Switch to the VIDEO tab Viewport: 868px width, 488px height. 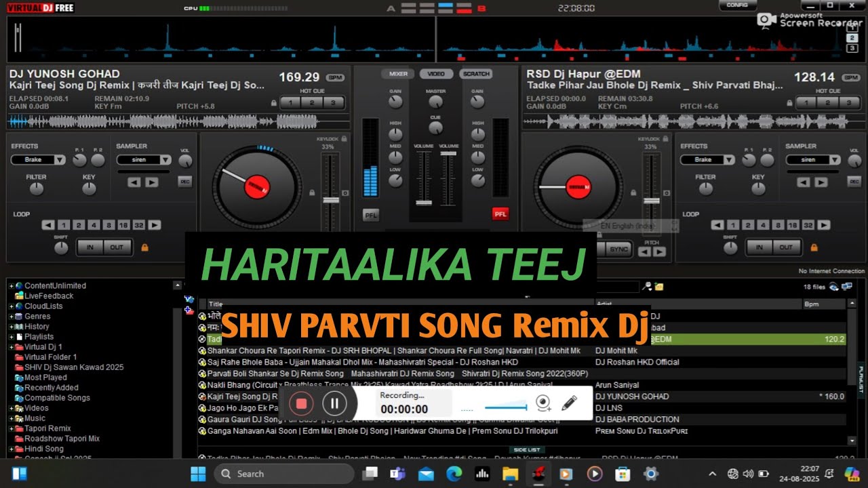tap(436, 74)
